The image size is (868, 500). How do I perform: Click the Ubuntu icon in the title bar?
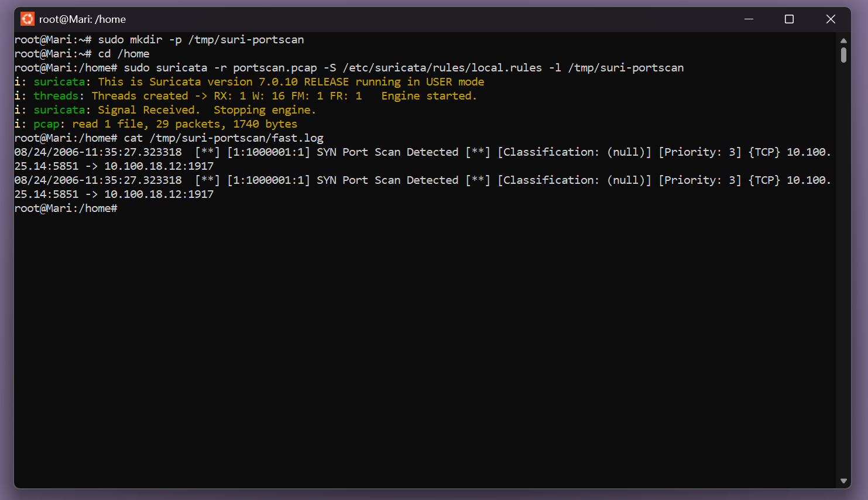tap(28, 19)
